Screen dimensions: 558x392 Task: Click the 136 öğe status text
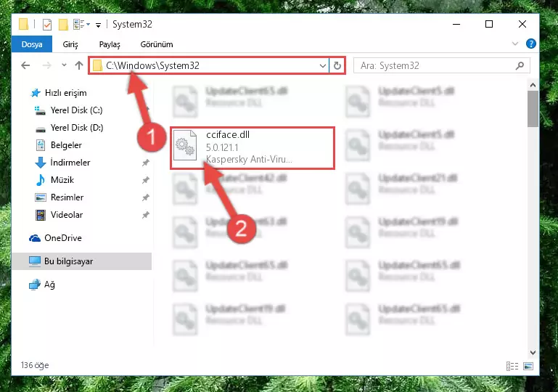coord(35,365)
